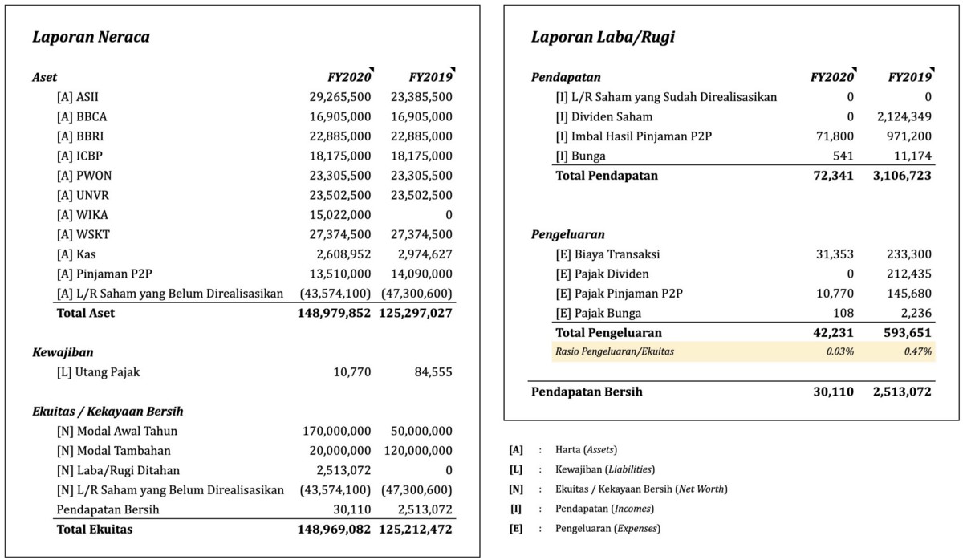Click the comment marker on Laba/Rugi FY2019 header

point(930,69)
